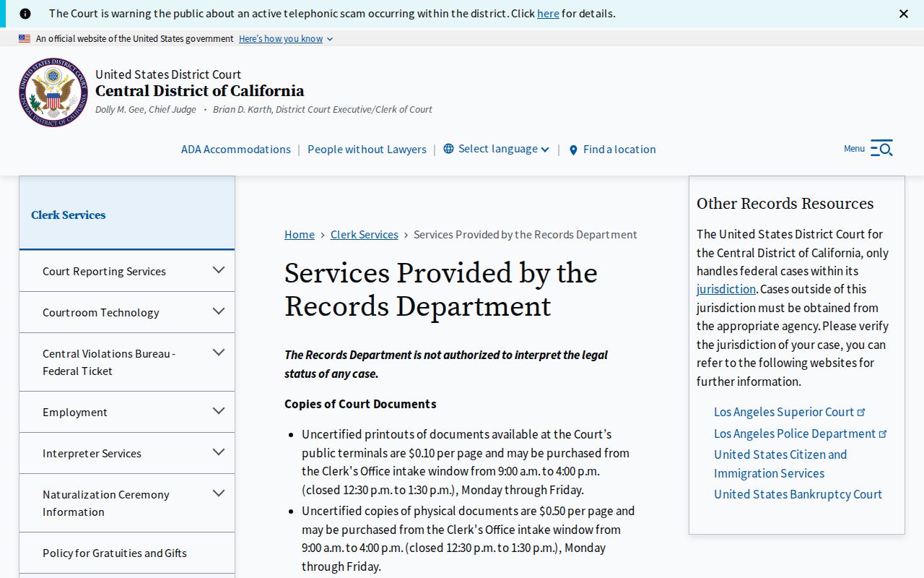Open Policy for Gratuities and Gifts

pyautogui.click(x=115, y=553)
